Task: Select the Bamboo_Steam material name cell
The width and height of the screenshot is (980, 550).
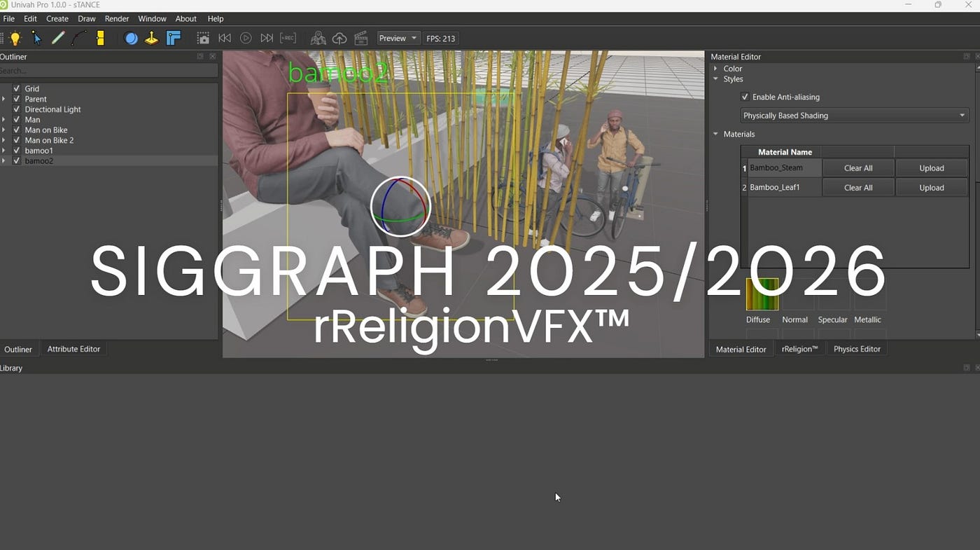Action: (785, 168)
